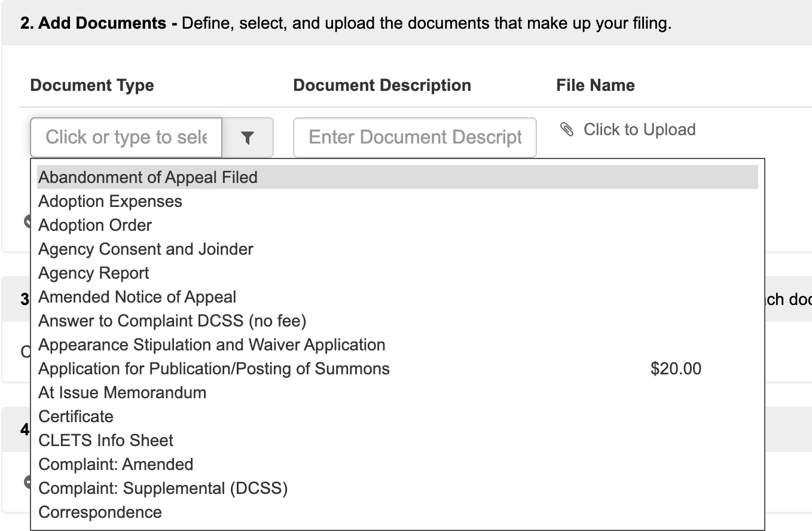Click the filter funnel icon
Image resolution: width=812 pixels, height=531 pixels.
[x=248, y=138]
